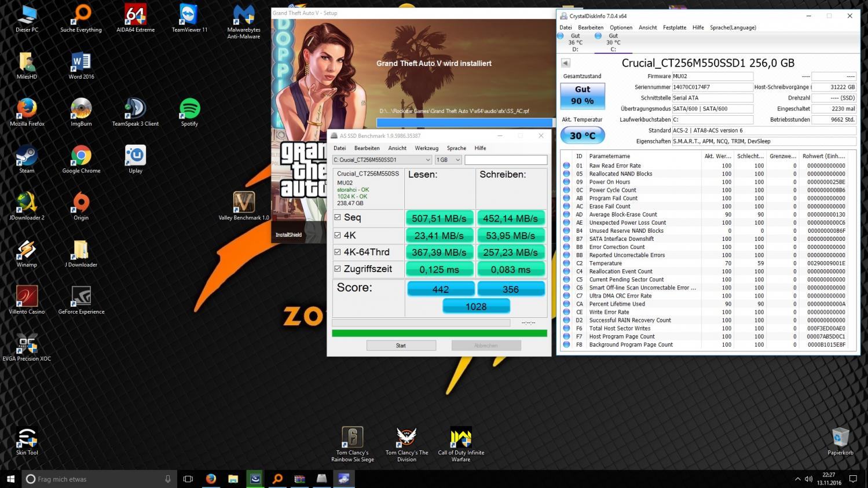Open Werkzeug menu in AS SSD Benchmark
The width and height of the screenshot is (868, 488).
point(426,148)
